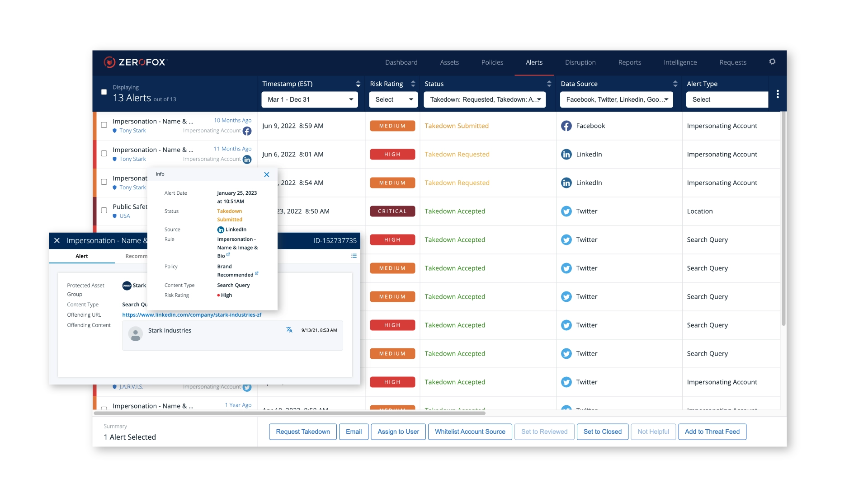The image size is (868, 488).
Task: Click the Add to Threat Feed button
Action: [x=712, y=432]
